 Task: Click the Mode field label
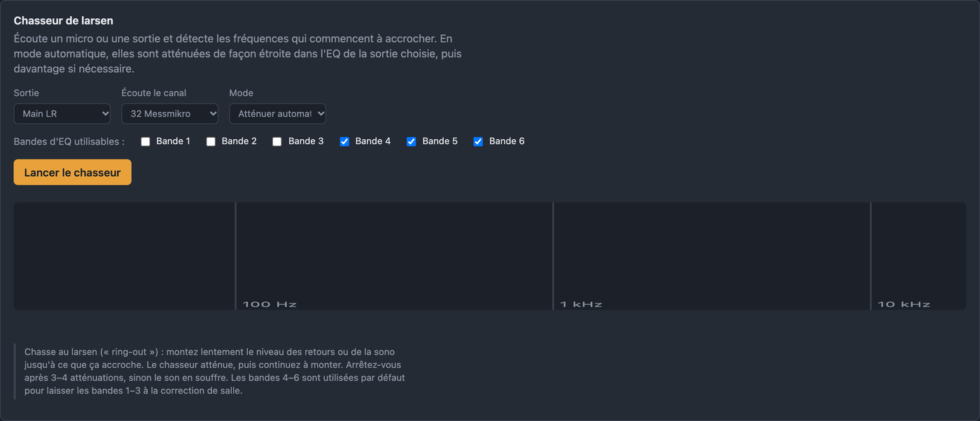pos(241,93)
